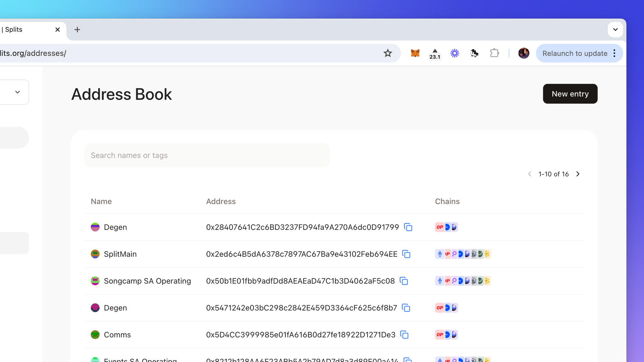Open a new browser tab
The width and height of the screenshot is (644, 362).
[77, 30]
